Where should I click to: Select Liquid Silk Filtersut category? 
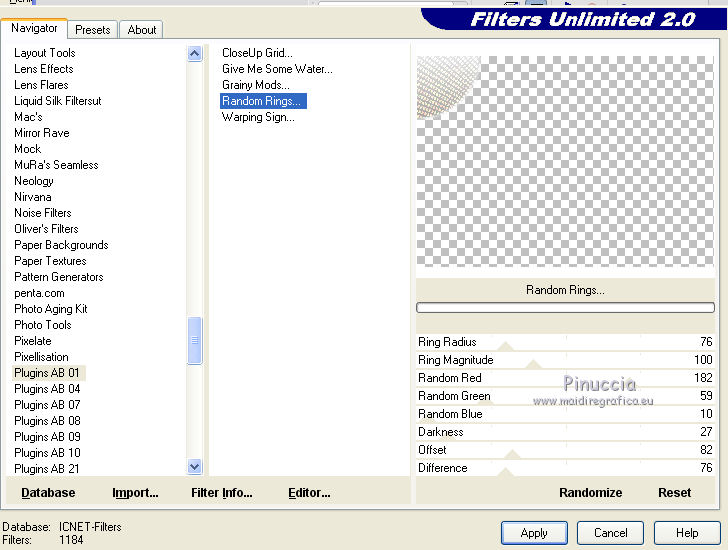pos(58,101)
